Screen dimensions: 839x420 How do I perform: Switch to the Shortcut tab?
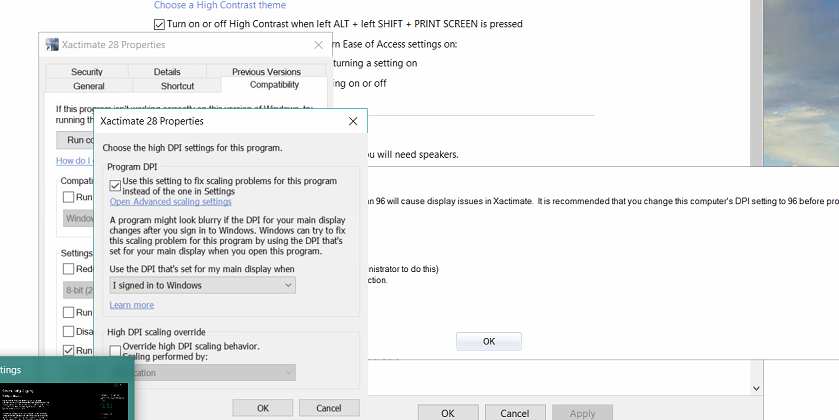(177, 86)
